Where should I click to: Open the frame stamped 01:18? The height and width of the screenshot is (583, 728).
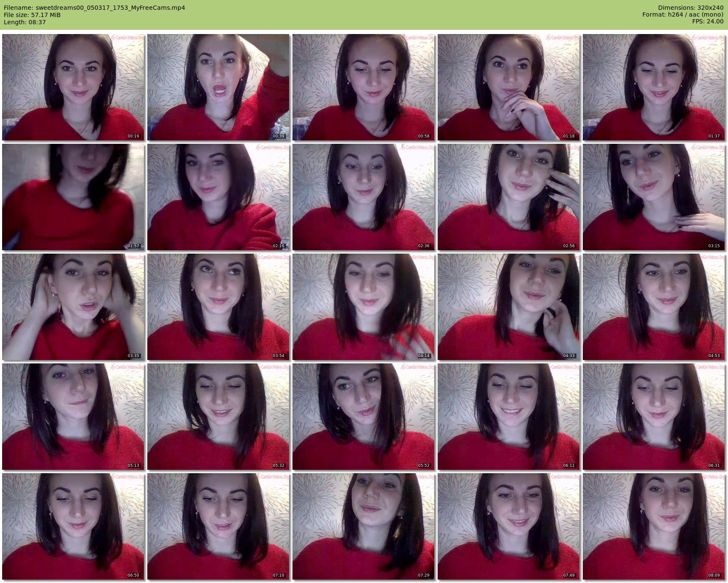[x=509, y=87]
